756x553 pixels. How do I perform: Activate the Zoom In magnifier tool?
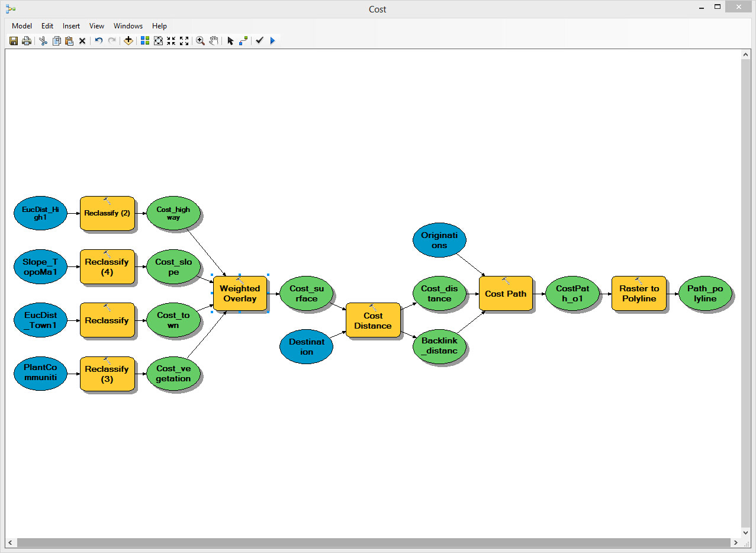pyautogui.click(x=201, y=41)
